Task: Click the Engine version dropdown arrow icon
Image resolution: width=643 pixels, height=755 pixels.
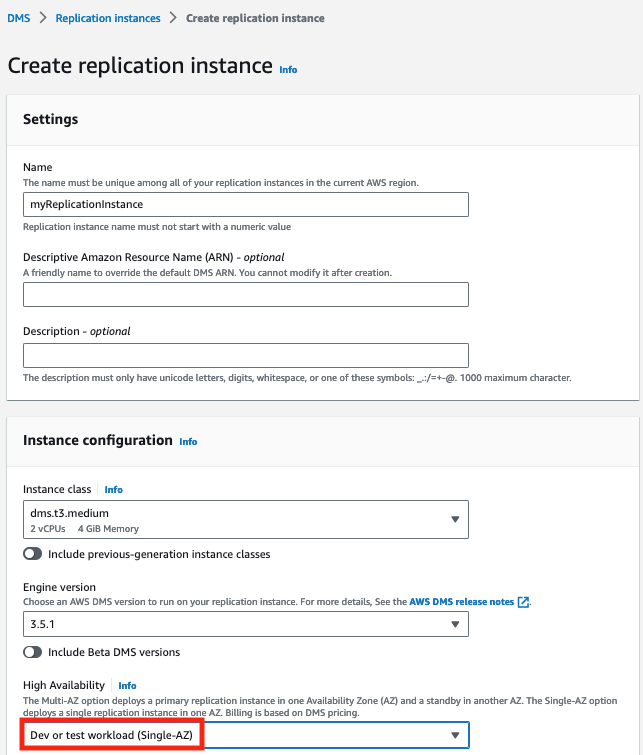Action: [x=455, y=624]
